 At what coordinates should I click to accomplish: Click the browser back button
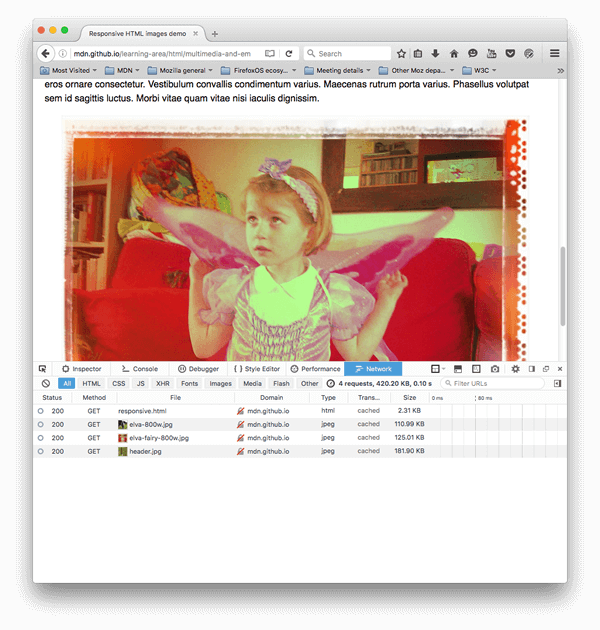tap(46, 53)
